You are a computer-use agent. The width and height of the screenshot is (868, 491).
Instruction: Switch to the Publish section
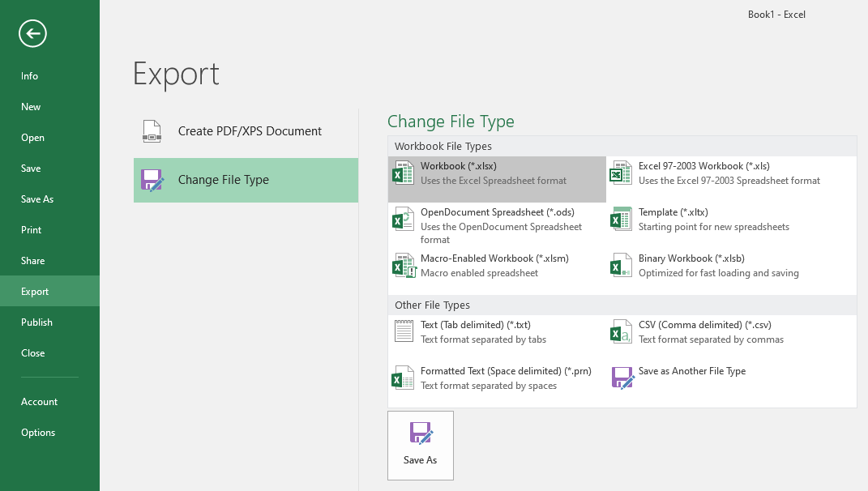point(36,322)
